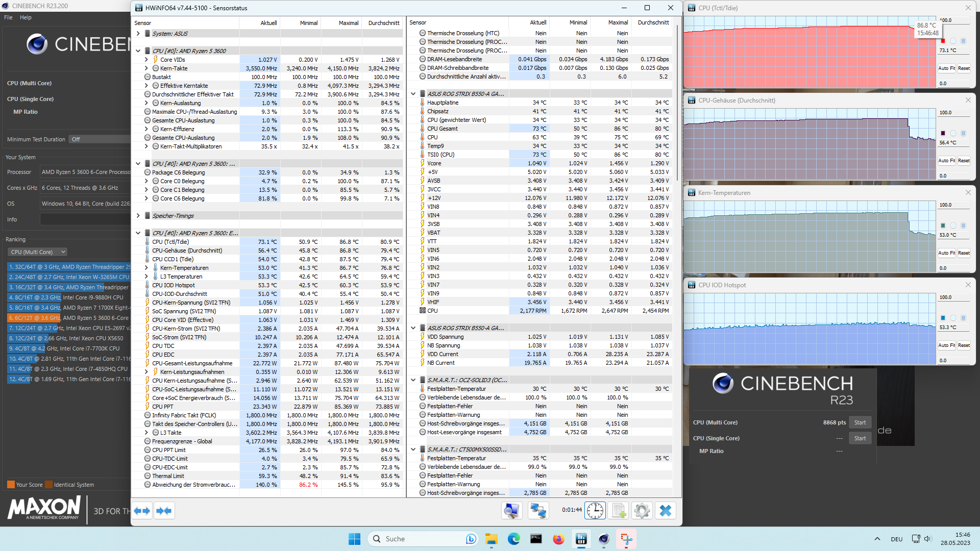Image resolution: width=980 pixels, height=551 pixels.
Task: Click Auto Fit on CPU (Tctl/Tdie) graph
Action: (x=946, y=68)
